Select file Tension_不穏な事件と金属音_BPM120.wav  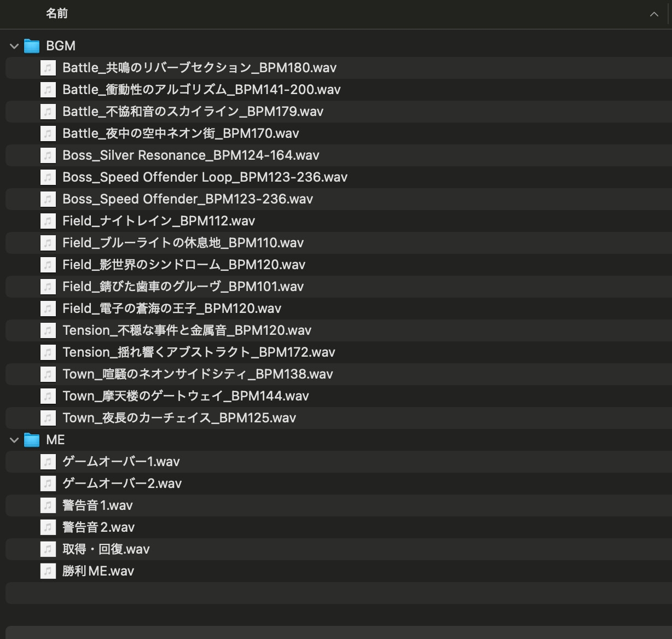pos(187,330)
